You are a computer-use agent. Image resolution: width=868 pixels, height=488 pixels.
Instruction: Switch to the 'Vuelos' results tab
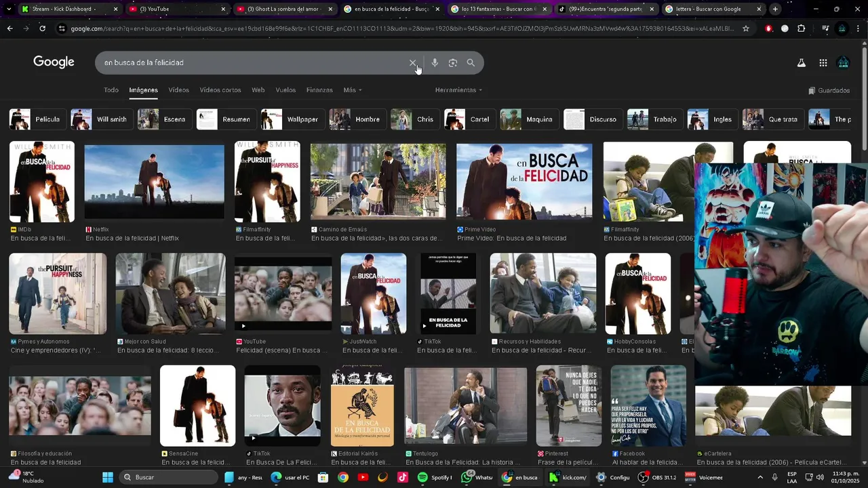point(285,90)
